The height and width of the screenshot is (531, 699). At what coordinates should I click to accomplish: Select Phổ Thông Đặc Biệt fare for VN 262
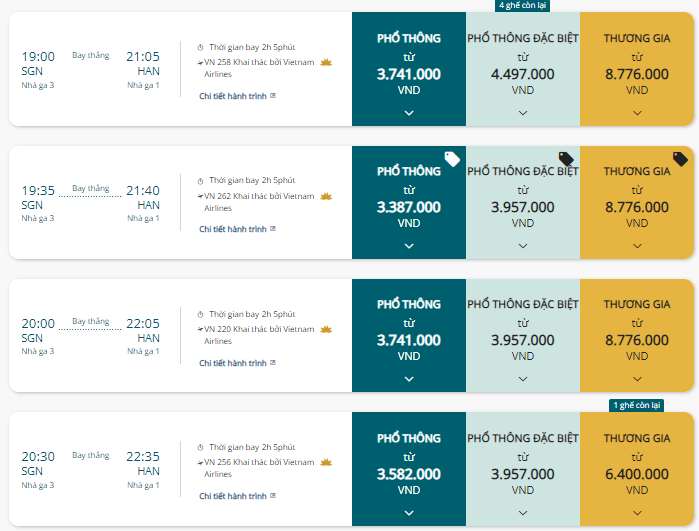tap(523, 202)
